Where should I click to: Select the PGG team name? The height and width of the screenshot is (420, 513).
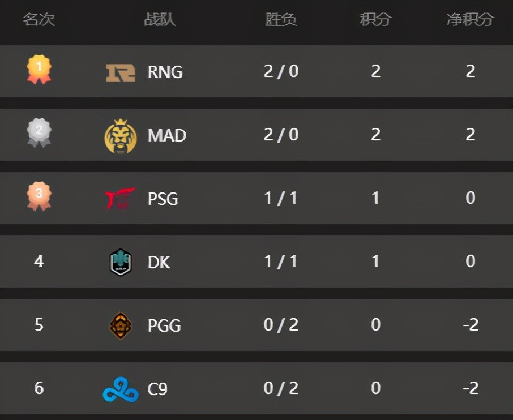(x=164, y=326)
